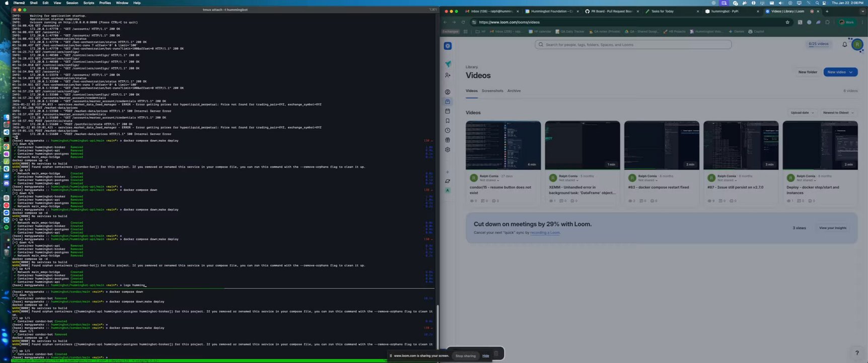The height and width of the screenshot is (363, 868).
Task: Open the profile circle icon in Loom sidebar
Action: click(448, 92)
